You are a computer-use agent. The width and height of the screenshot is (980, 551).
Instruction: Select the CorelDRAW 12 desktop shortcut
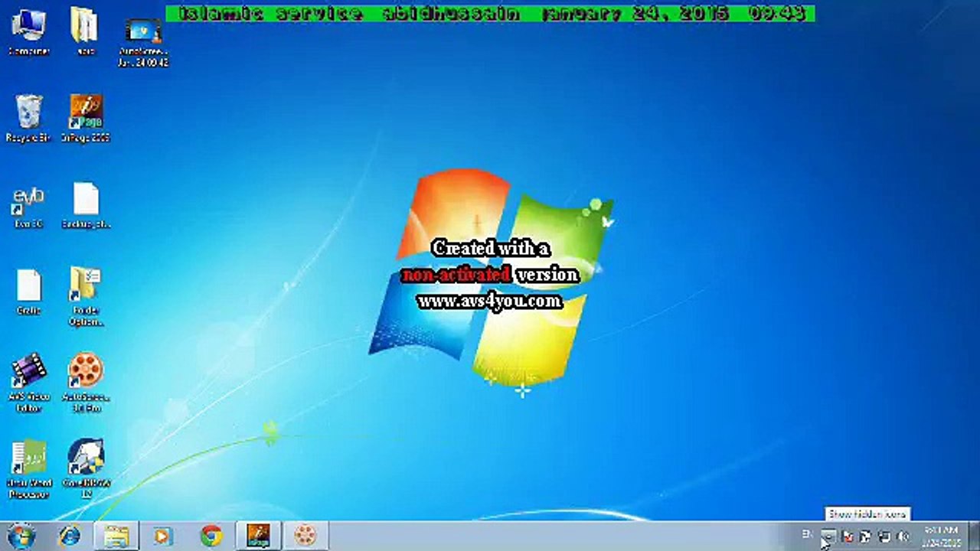(x=86, y=469)
